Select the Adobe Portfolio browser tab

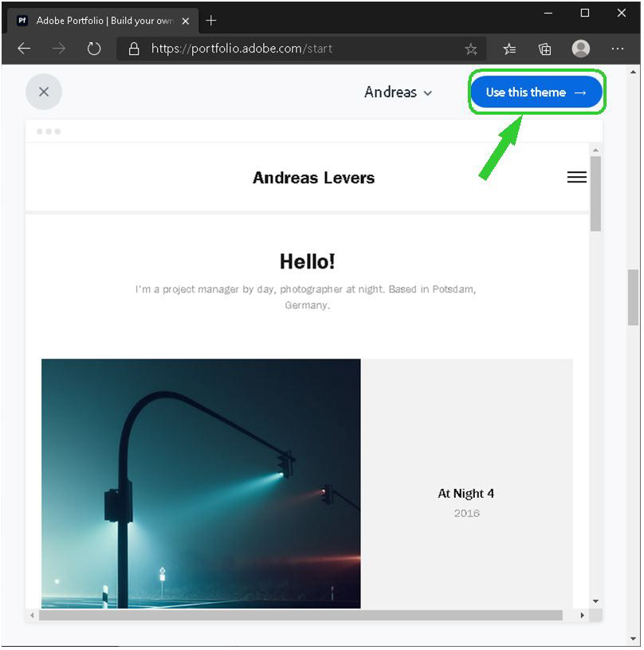(103, 21)
